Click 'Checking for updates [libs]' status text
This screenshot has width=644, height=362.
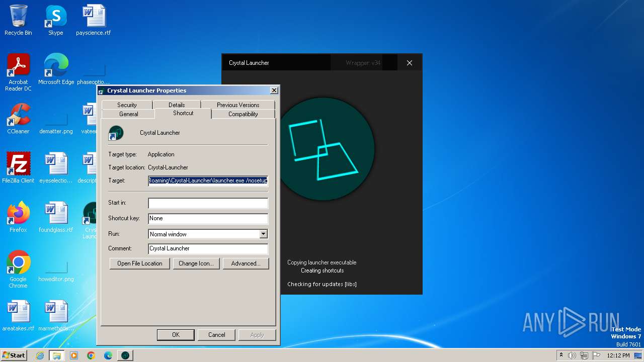(x=322, y=284)
